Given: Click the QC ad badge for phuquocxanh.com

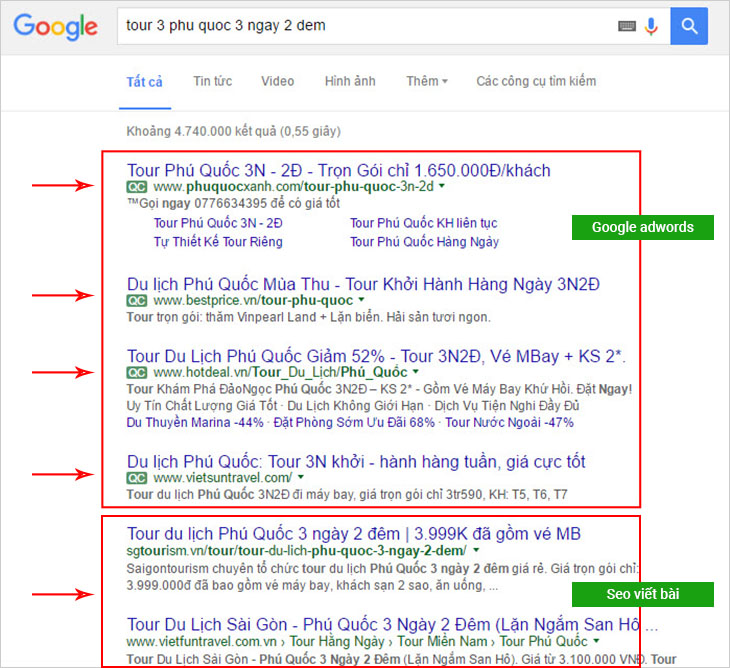Looking at the screenshot, I should coord(137,187).
